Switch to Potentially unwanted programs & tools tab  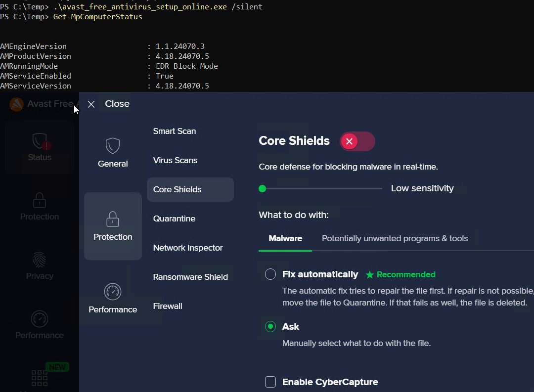pos(395,238)
